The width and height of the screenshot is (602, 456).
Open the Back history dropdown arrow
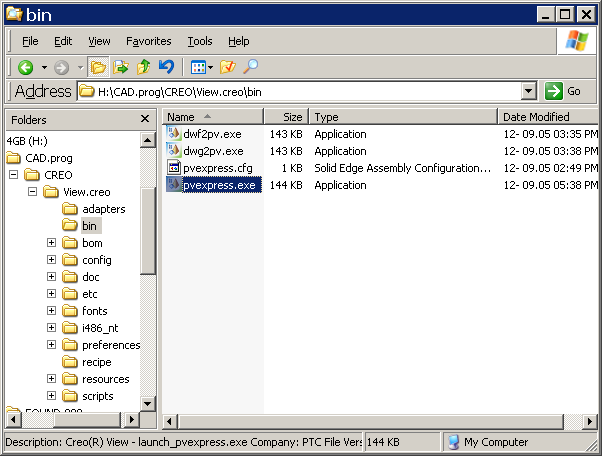(x=45, y=68)
